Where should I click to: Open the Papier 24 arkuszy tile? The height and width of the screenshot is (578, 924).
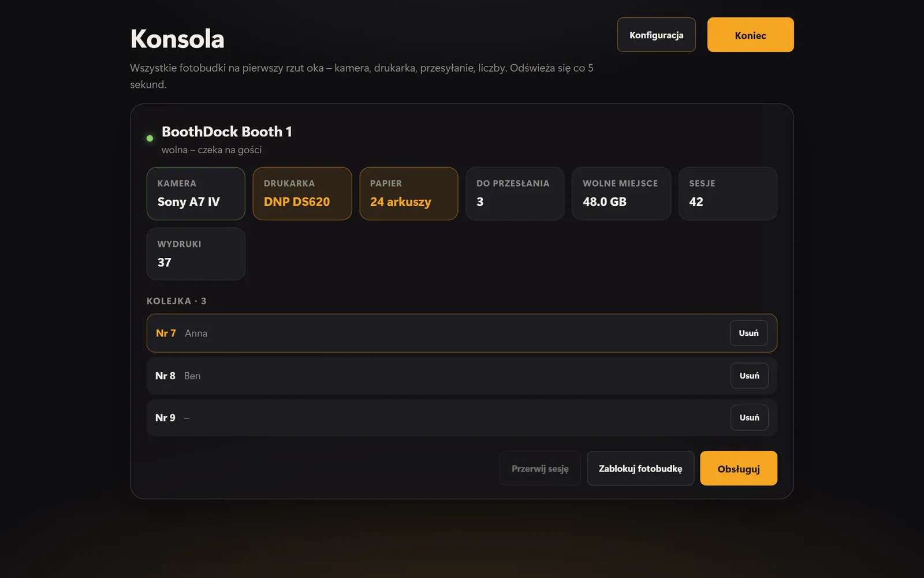408,194
